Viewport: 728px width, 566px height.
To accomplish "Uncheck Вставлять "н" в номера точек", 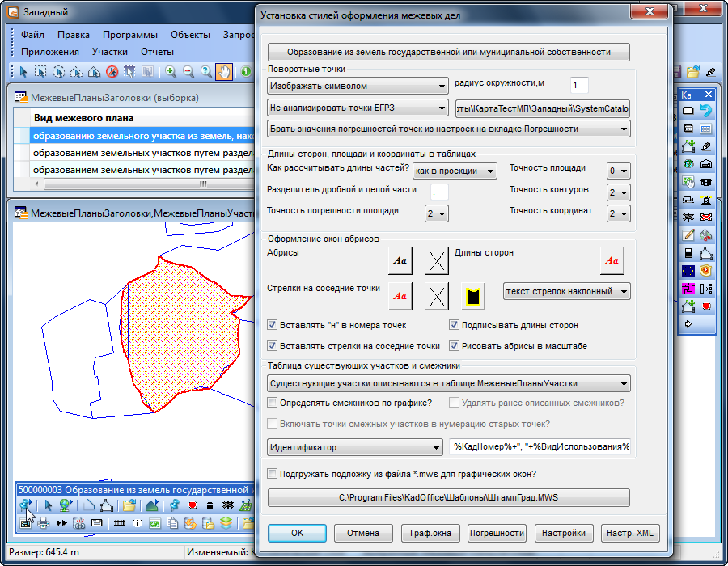I will tap(273, 325).
